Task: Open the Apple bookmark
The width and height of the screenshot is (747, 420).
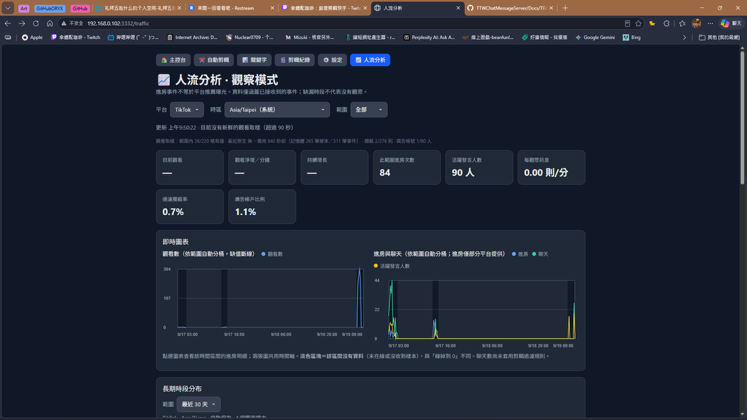Action: (x=32, y=37)
